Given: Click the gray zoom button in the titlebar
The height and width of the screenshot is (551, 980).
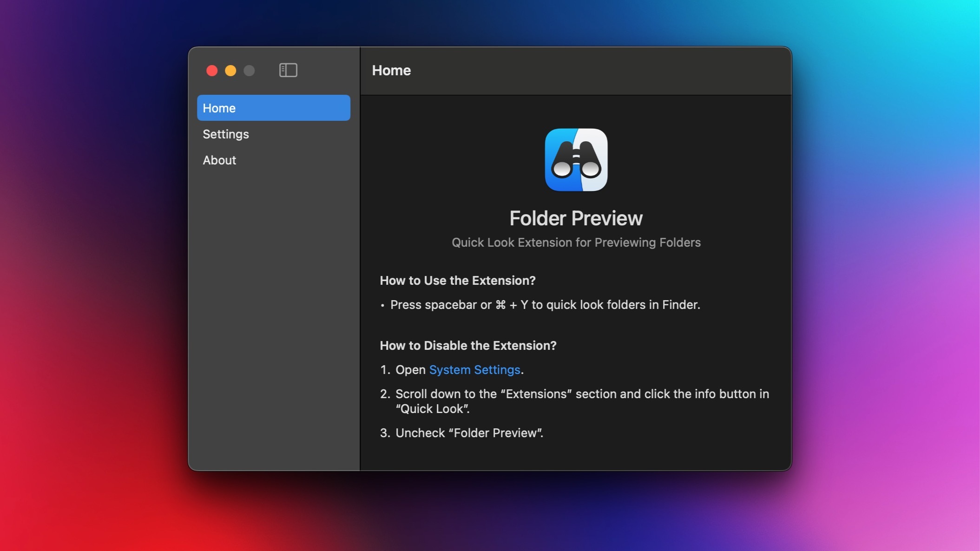Looking at the screenshot, I should 249,70.
